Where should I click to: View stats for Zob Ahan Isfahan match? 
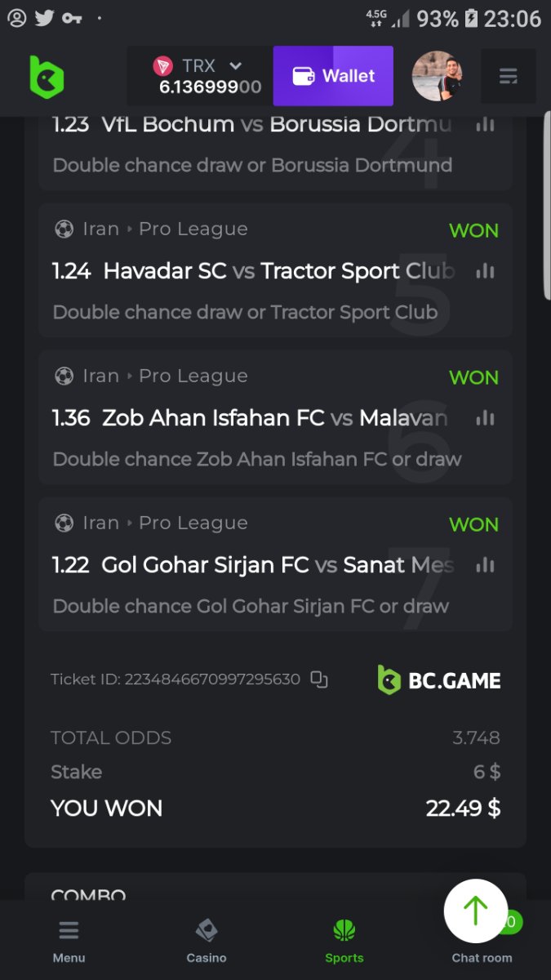(x=485, y=418)
